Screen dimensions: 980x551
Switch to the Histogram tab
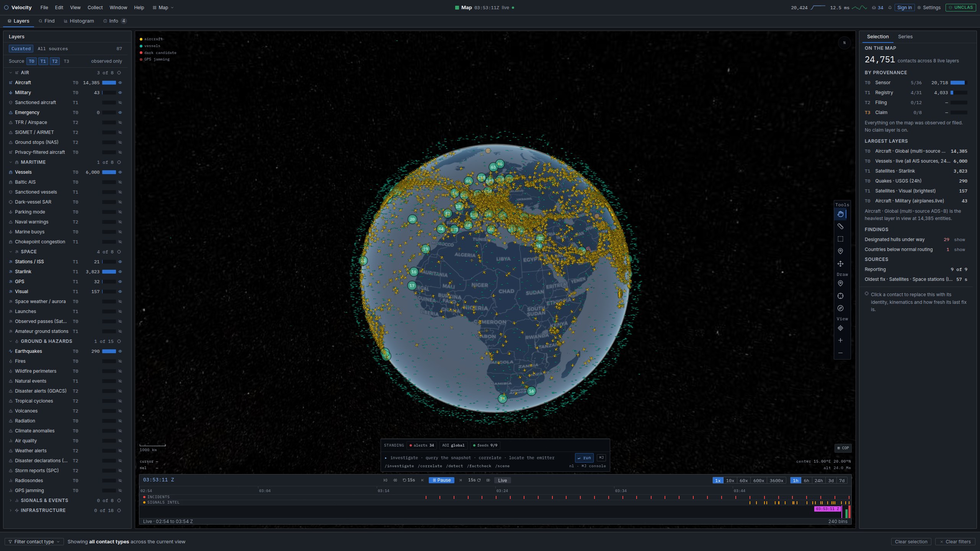[79, 21]
